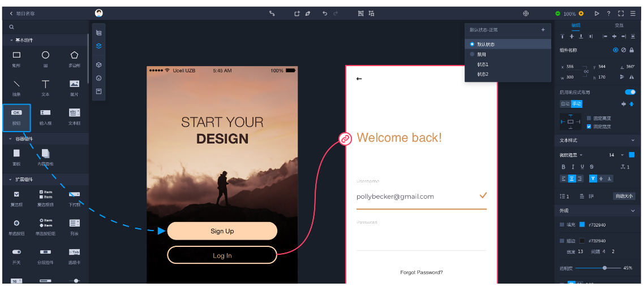Collapse the 容器组件 section
Viewport: 644px width, 287px height.
pos(11,138)
